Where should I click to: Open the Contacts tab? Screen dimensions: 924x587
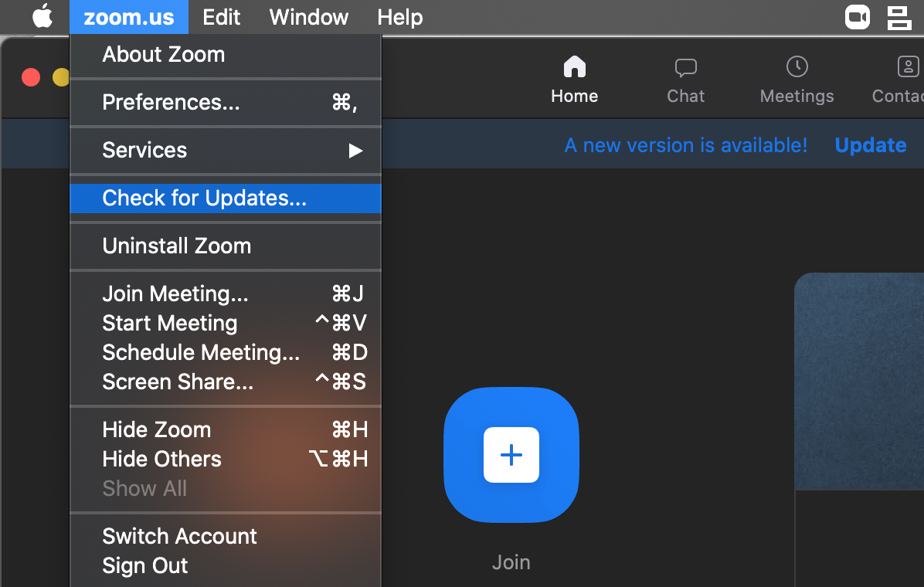(x=898, y=80)
